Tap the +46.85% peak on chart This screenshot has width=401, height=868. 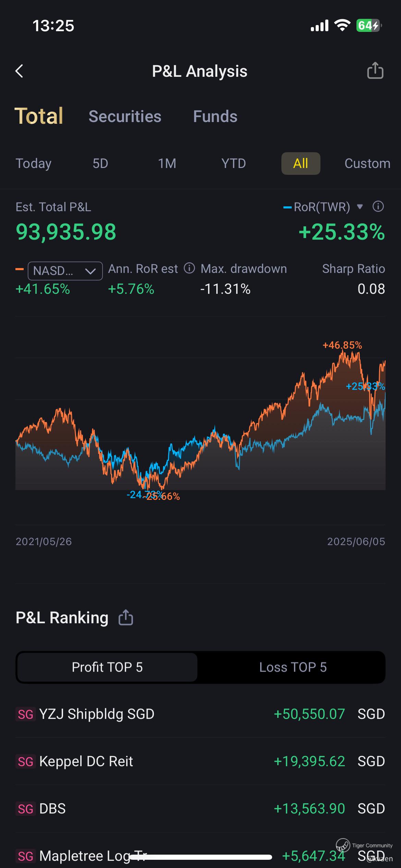(342, 346)
